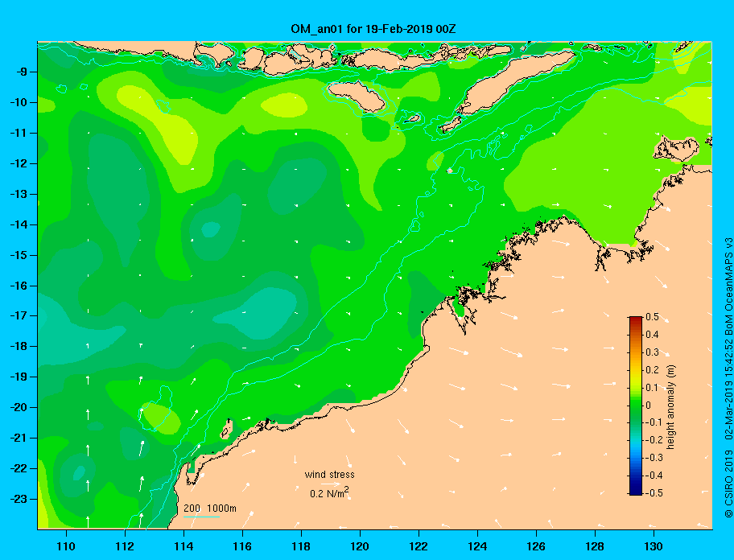Click the wind stress reference arrow

(x=330, y=484)
